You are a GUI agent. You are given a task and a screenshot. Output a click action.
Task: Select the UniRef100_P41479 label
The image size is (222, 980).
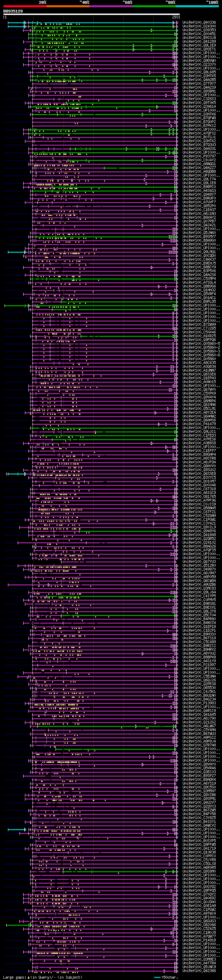coord(199,424)
